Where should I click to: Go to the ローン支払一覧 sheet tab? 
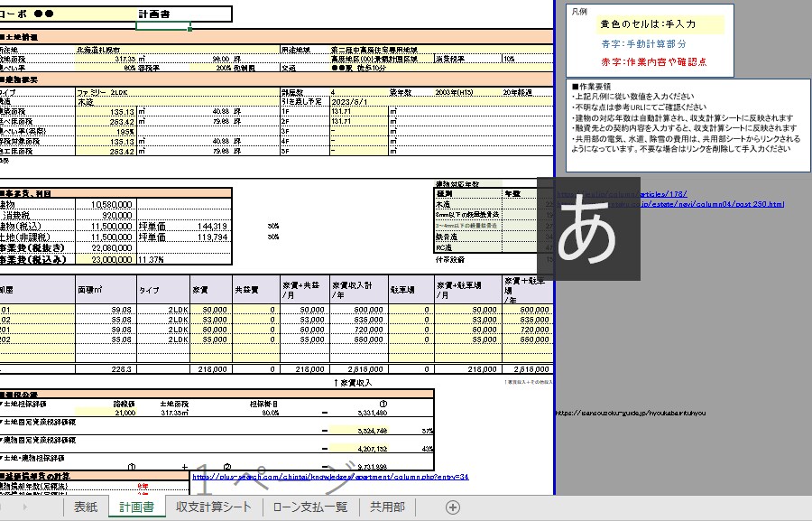click(x=310, y=507)
